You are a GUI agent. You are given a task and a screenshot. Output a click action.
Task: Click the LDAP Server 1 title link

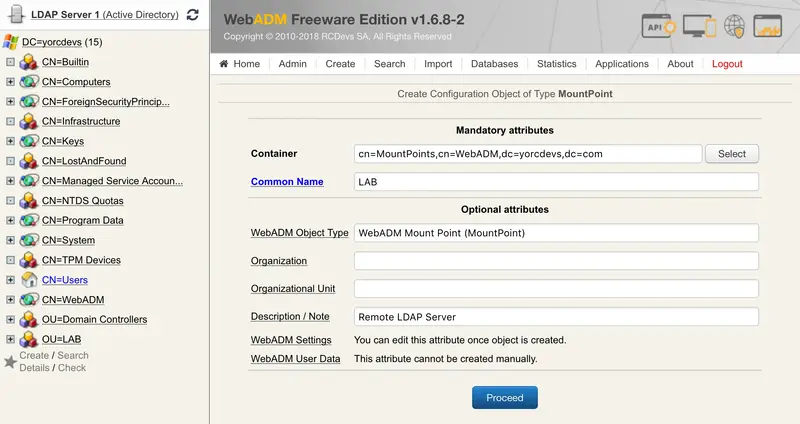click(x=105, y=15)
